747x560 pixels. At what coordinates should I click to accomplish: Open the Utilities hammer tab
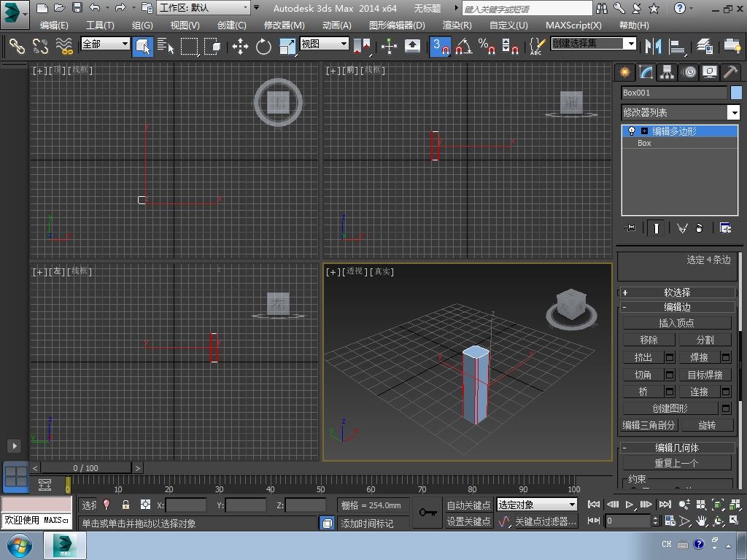tap(729, 71)
